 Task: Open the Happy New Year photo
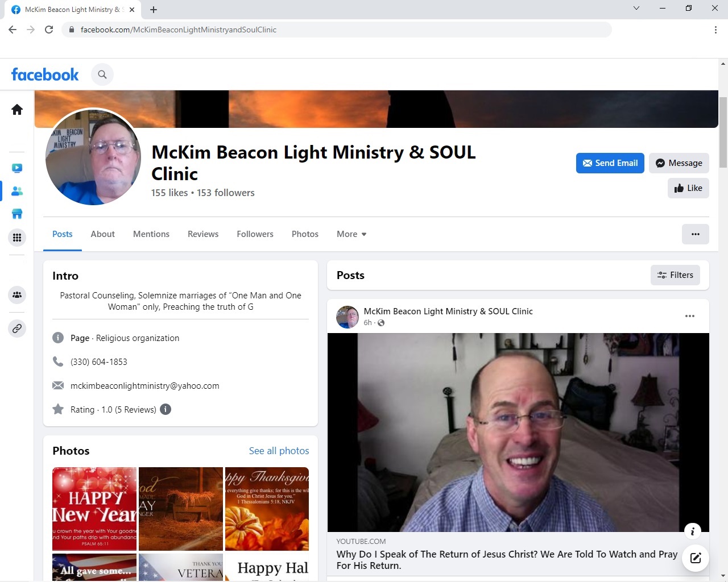coord(94,509)
